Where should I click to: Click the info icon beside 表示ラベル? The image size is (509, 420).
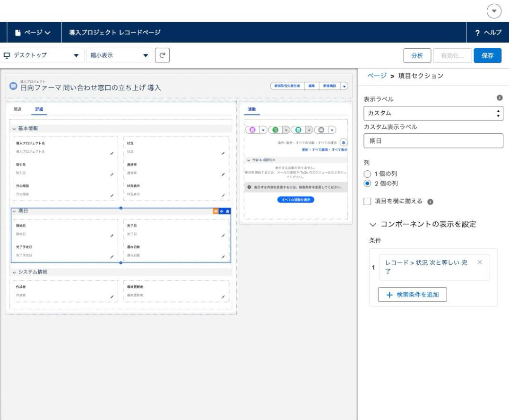coord(500,98)
